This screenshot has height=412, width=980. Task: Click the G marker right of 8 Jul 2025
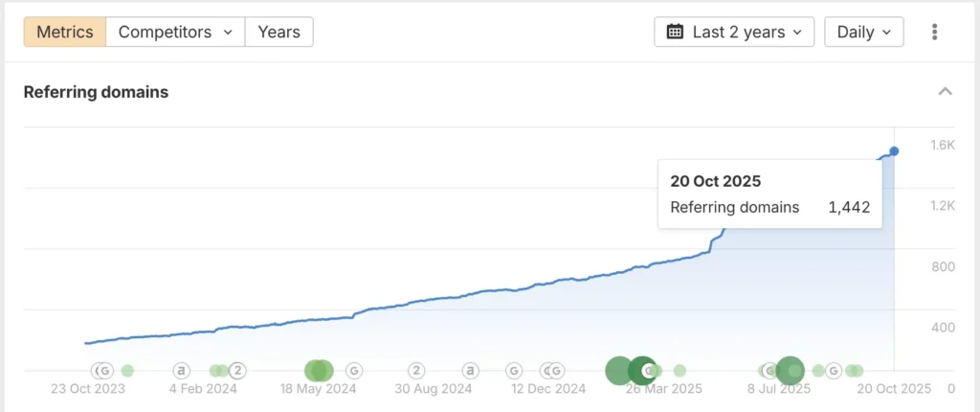coord(834,370)
